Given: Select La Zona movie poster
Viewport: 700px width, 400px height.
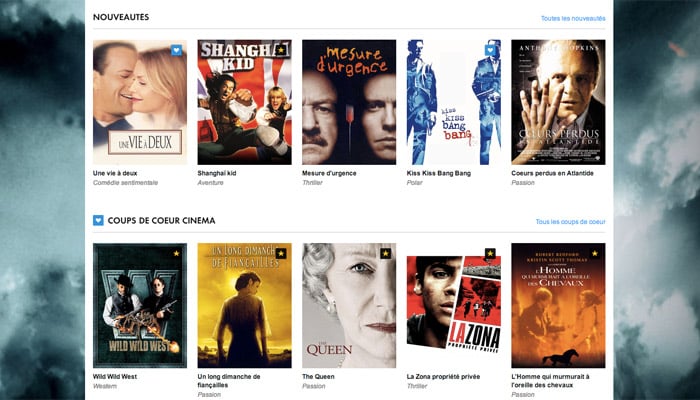Looking at the screenshot, I should pos(454,305).
